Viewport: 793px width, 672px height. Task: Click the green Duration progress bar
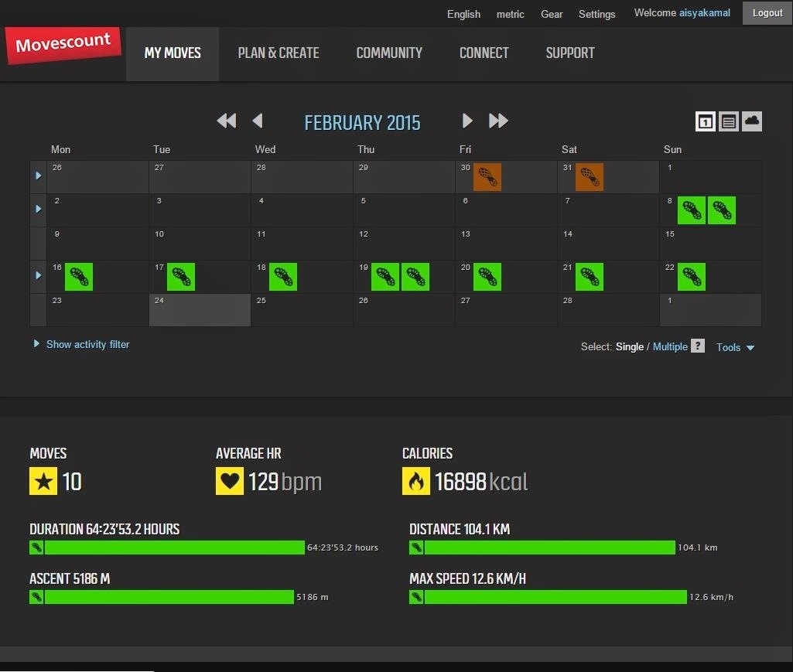coord(175,547)
